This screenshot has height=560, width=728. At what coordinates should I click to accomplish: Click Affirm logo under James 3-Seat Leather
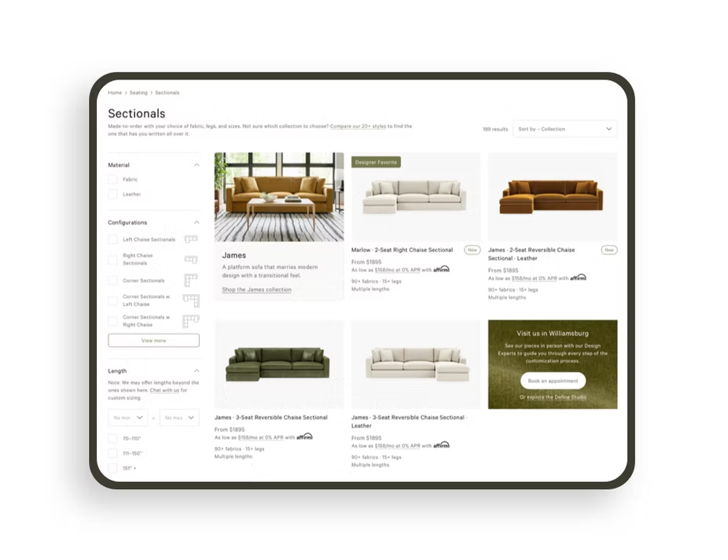(x=441, y=445)
